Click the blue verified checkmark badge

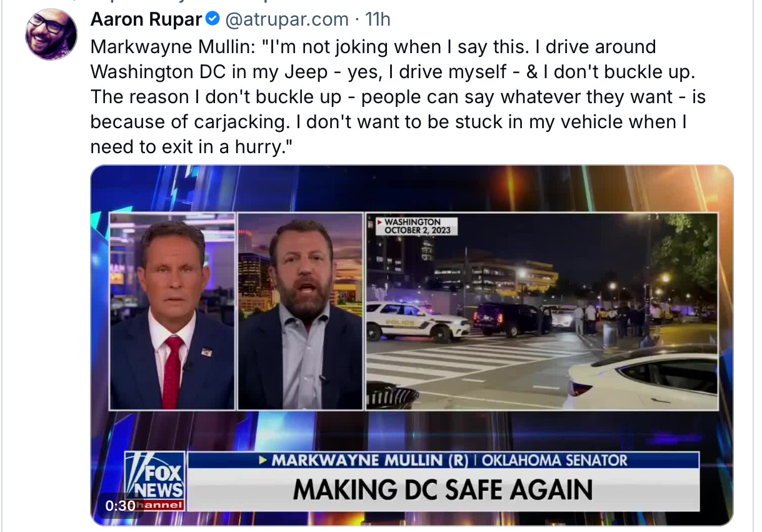coord(213,20)
